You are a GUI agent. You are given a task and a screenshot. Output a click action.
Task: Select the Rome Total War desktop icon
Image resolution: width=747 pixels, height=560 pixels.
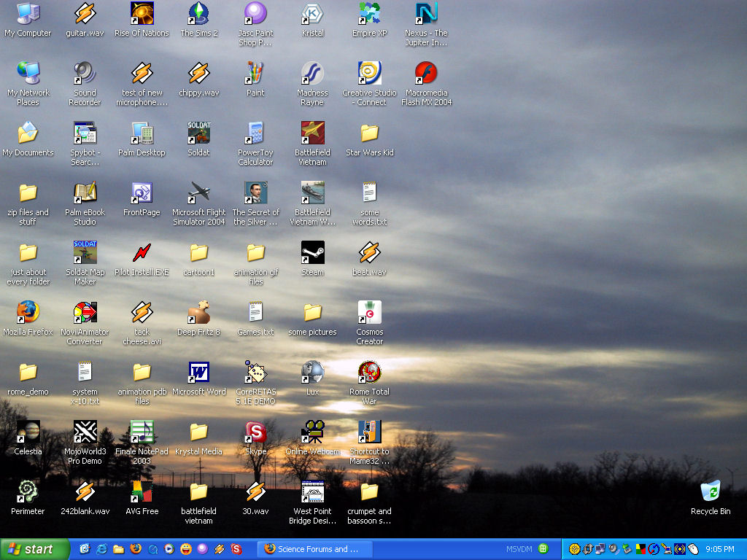click(x=369, y=373)
